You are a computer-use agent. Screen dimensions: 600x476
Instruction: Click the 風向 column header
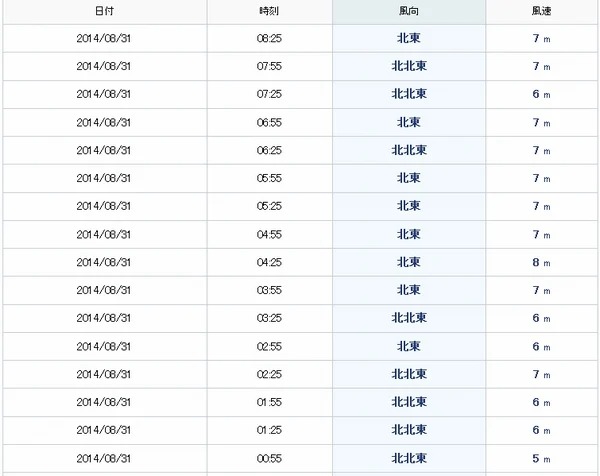pyautogui.click(x=409, y=11)
